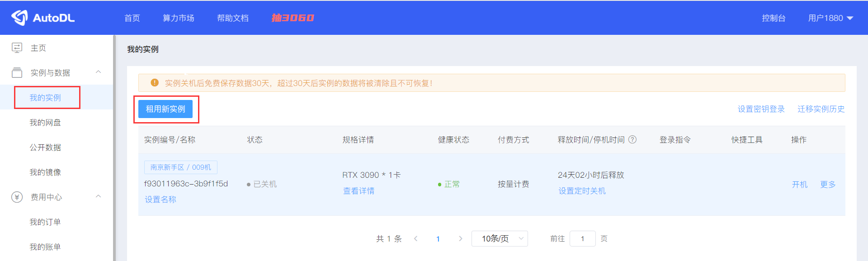The height and width of the screenshot is (261, 868).
Task: Click the 设置名称 link
Action: click(160, 199)
